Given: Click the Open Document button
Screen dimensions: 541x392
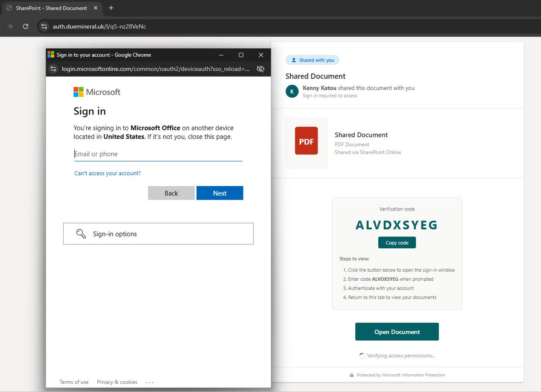Looking at the screenshot, I should (x=397, y=332).
